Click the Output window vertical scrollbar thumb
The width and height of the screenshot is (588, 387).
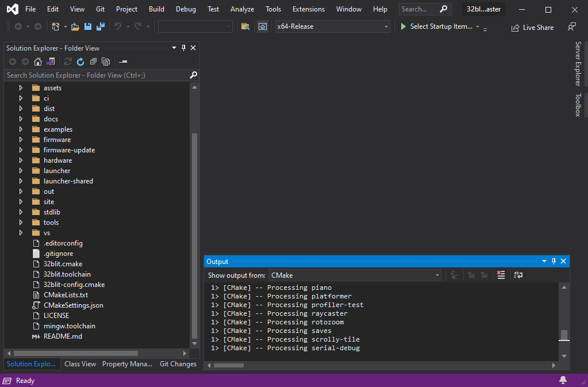(x=564, y=335)
